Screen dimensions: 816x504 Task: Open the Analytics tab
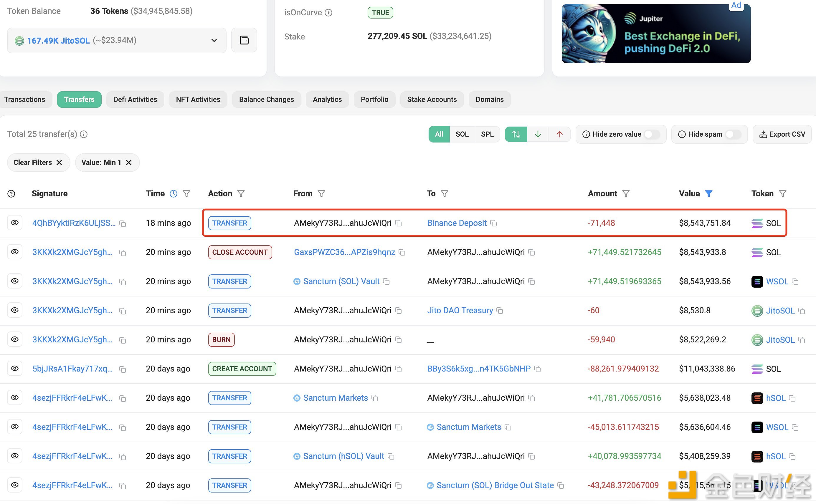click(x=327, y=100)
